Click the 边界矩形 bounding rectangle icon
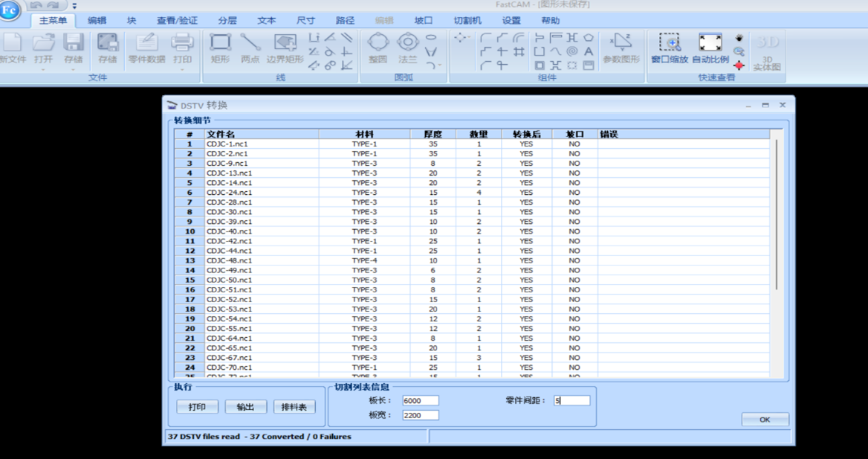868x459 pixels. click(x=285, y=44)
